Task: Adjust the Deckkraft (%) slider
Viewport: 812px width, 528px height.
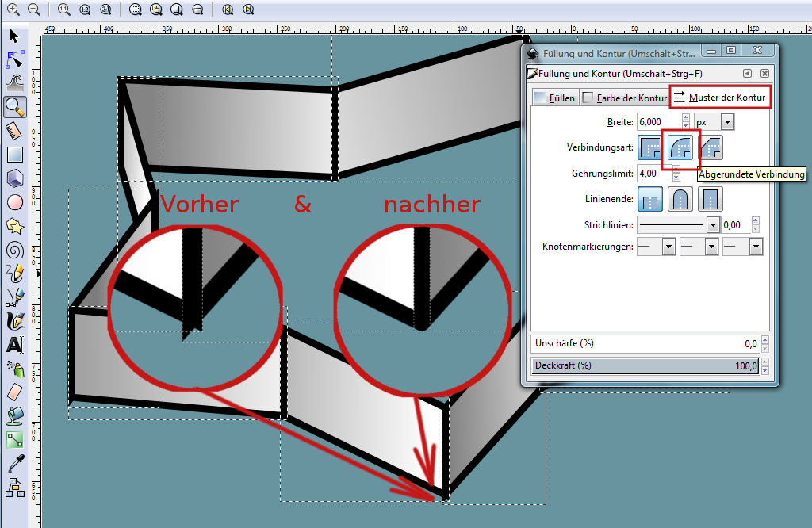Action: pos(645,366)
